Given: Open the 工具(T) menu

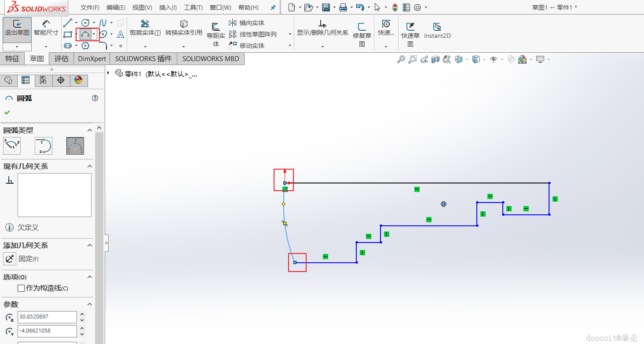Looking at the screenshot, I should point(193,7).
